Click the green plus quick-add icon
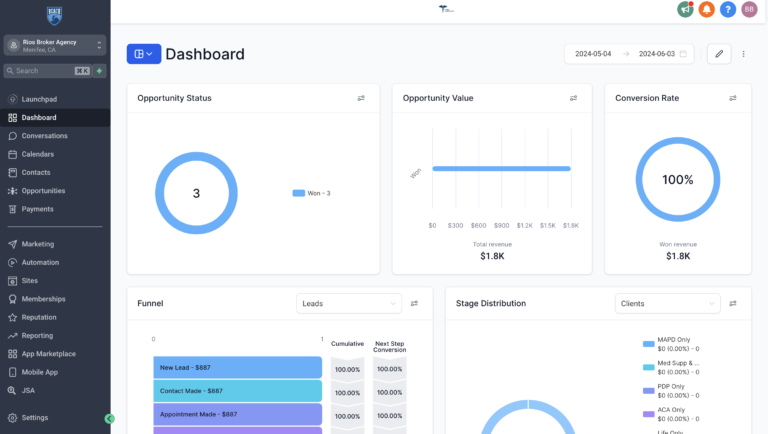768x434 pixels. tap(99, 71)
